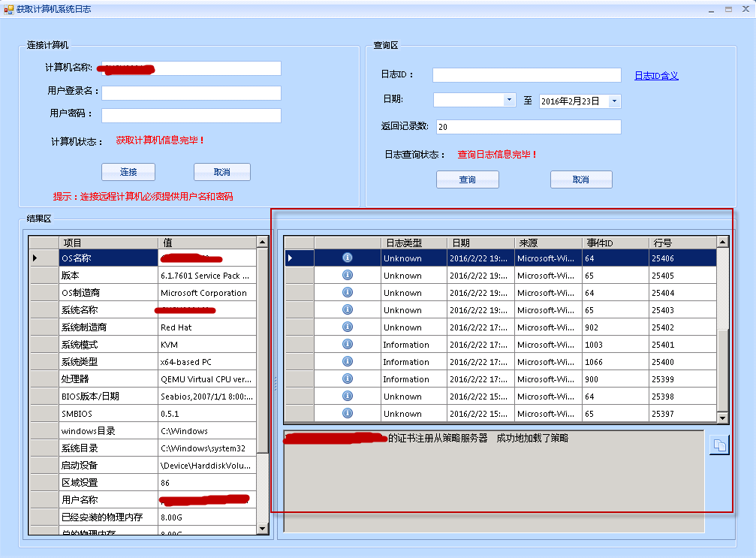The width and height of the screenshot is (756, 558).
Task: Click down arrow of log table scrollbar
Action: [723, 418]
